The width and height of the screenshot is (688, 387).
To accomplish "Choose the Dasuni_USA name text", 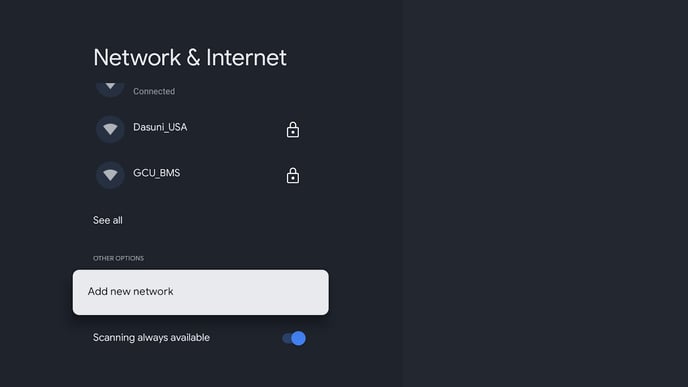I will click(x=160, y=127).
